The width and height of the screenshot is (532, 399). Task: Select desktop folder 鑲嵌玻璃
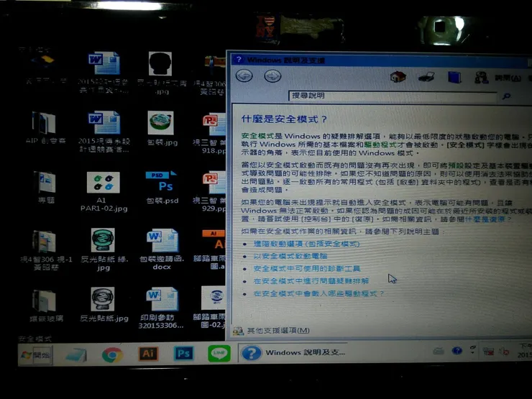pos(45,306)
